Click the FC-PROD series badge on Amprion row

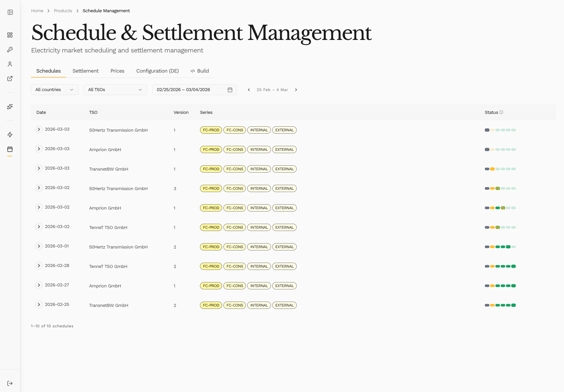coord(211,149)
